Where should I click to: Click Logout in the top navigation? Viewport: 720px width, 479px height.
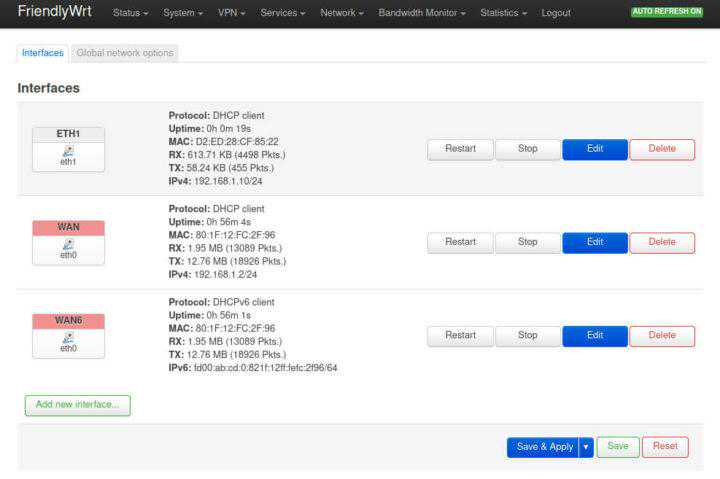click(556, 13)
